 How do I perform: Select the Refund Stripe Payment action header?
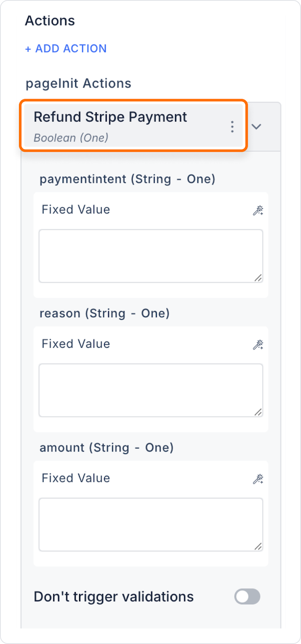tap(133, 126)
